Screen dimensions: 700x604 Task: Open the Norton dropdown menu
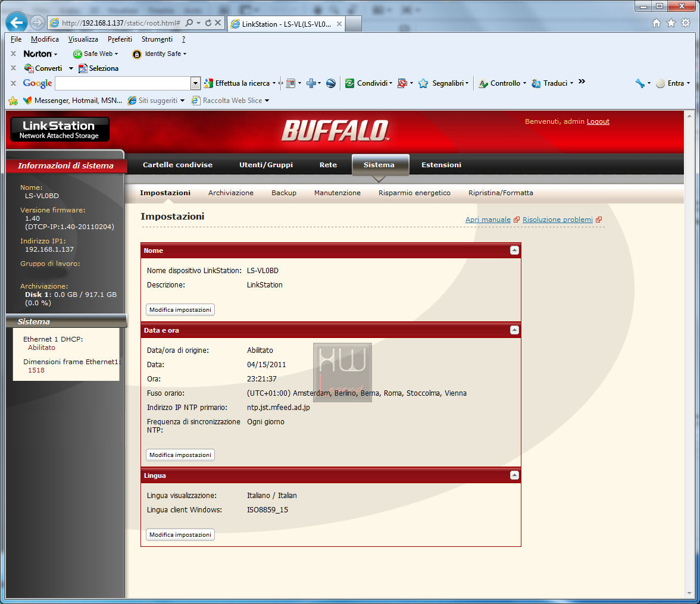(x=55, y=55)
